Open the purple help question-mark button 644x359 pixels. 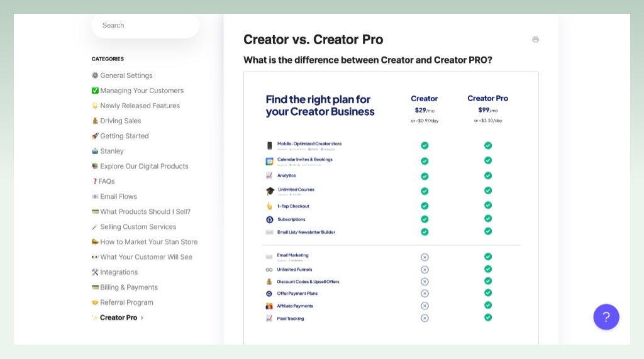(x=606, y=317)
